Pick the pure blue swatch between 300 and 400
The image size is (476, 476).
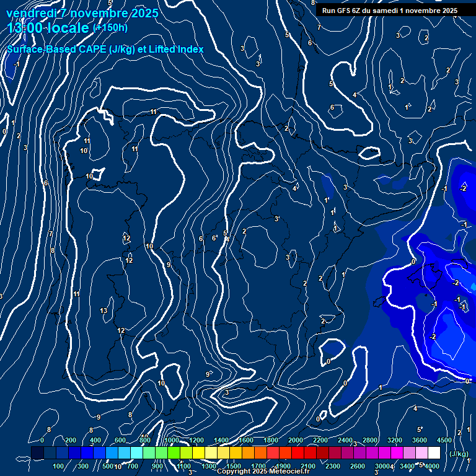87,452
